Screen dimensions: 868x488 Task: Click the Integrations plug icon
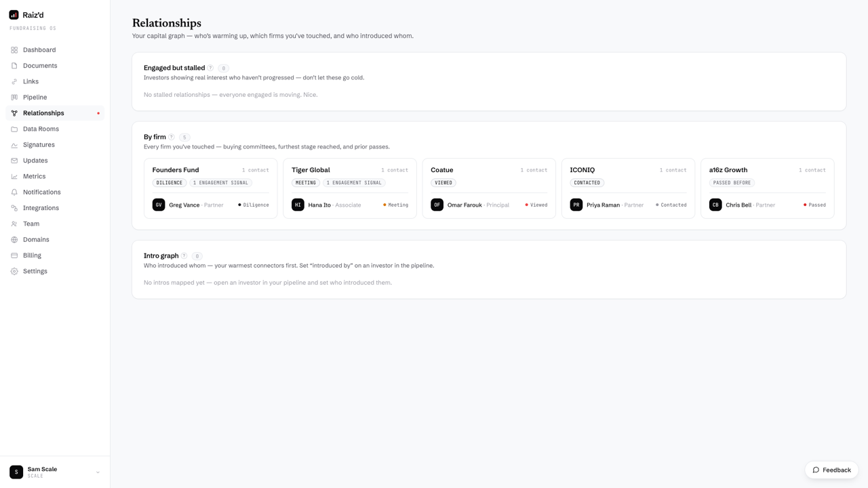(14, 208)
